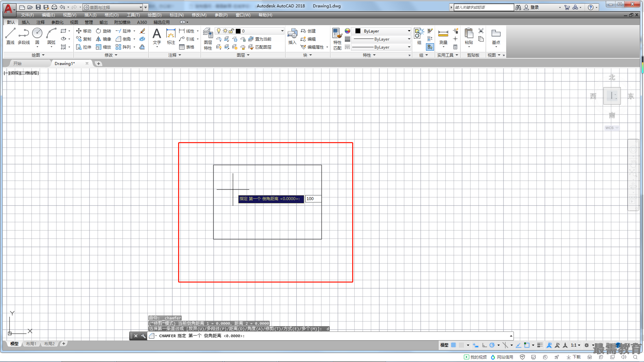Screen dimensions: 644x362
Task: Toggle polar tracking in the status bar
Action: pos(492,345)
